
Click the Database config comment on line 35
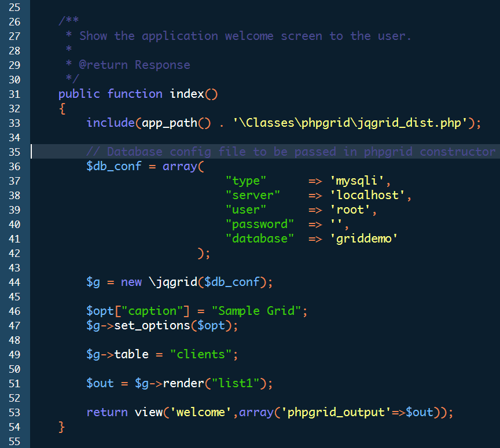point(291,152)
